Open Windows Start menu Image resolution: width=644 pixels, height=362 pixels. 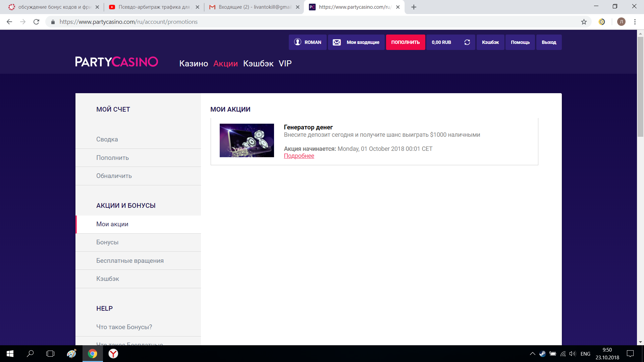point(10,354)
